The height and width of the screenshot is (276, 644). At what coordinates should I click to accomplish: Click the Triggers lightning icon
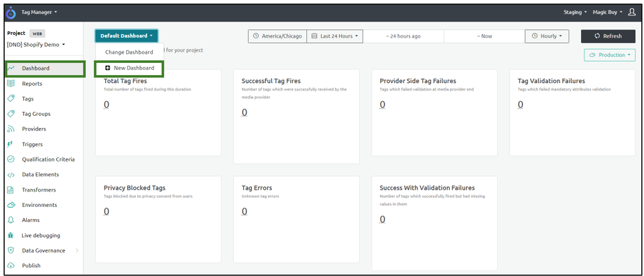(11, 144)
